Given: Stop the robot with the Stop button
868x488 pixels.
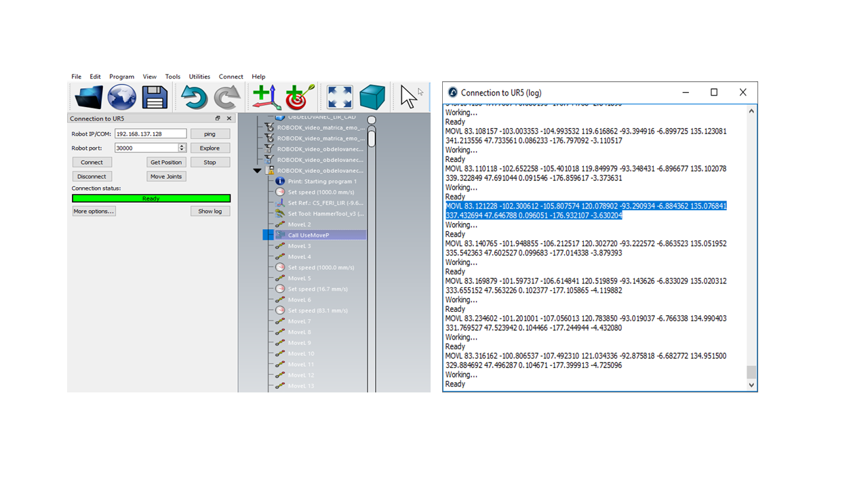Looking at the screenshot, I should (x=210, y=163).
